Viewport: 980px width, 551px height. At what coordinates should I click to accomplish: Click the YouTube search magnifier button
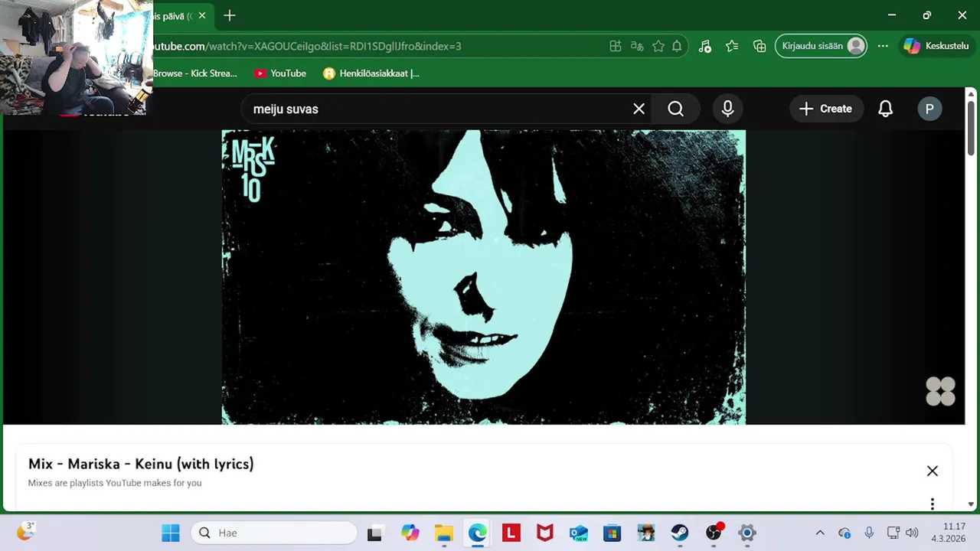pyautogui.click(x=675, y=109)
